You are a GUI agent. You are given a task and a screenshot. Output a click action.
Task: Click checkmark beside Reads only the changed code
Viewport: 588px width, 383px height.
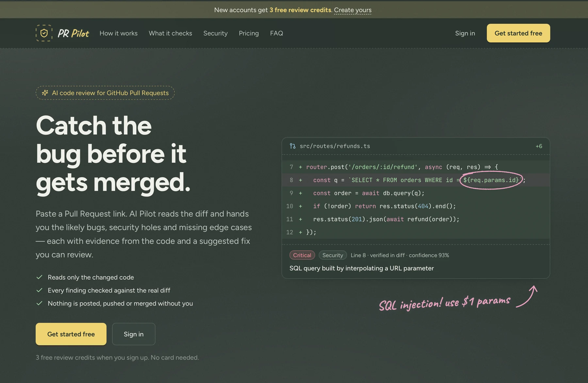tap(40, 277)
